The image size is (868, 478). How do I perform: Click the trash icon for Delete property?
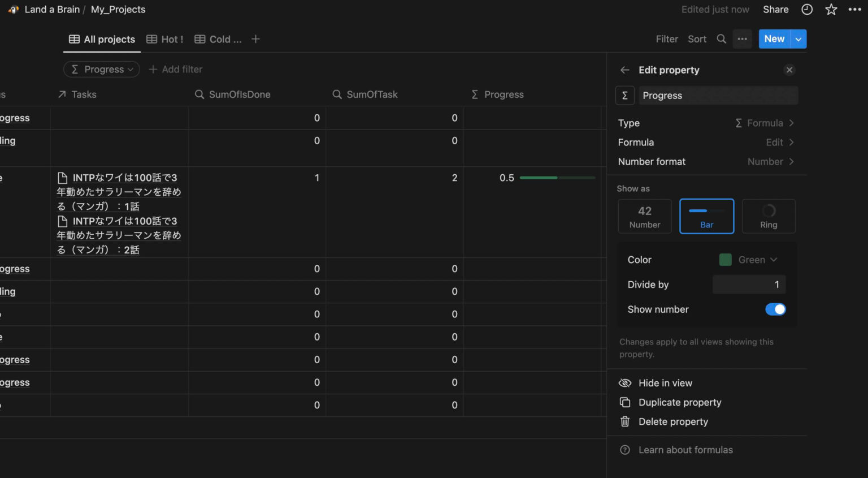625,421
